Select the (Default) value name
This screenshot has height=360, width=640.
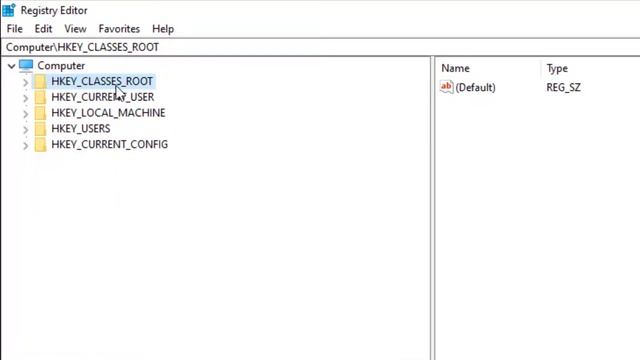click(476, 87)
